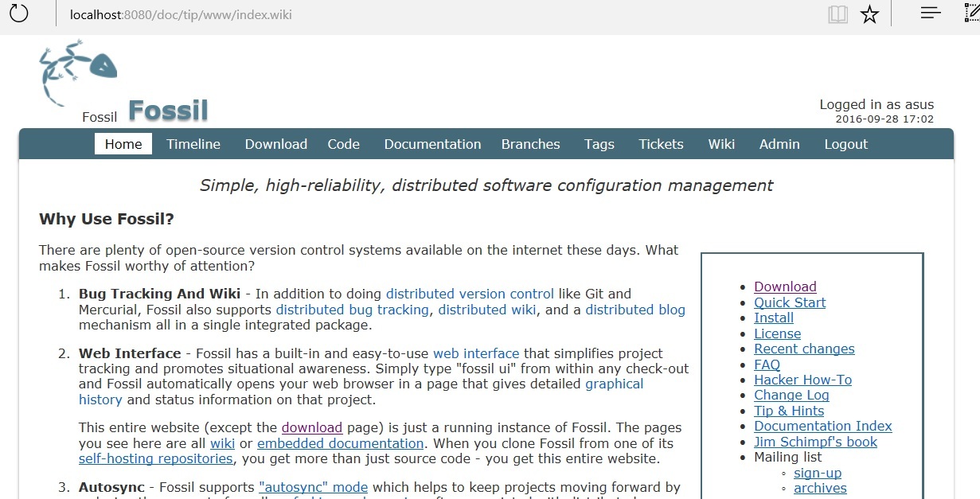The image size is (980, 499).
Task: Click the mailing list sign-up link
Action: tap(818, 473)
